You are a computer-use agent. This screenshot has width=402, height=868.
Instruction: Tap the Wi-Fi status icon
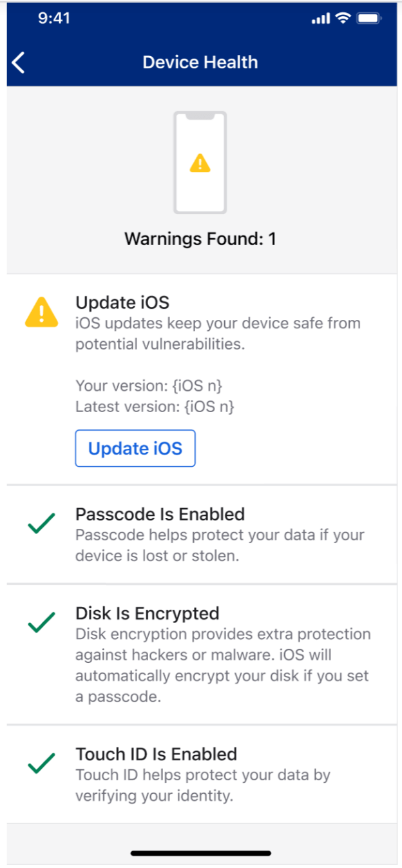(343, 18)
